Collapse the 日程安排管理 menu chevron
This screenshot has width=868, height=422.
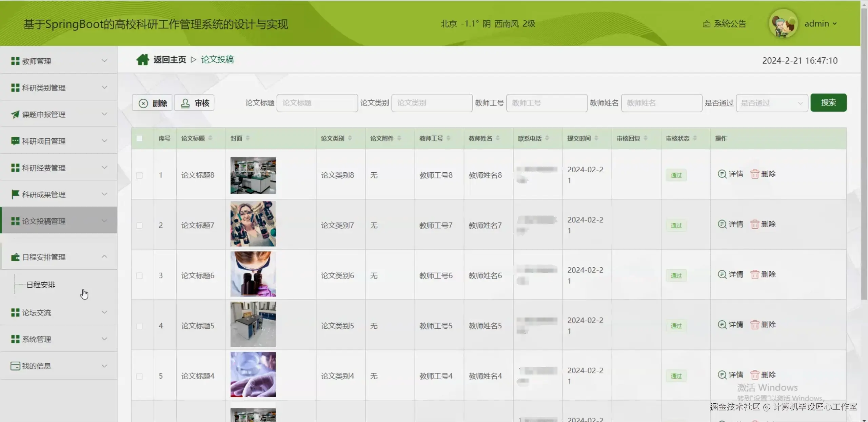pos(104,257)
